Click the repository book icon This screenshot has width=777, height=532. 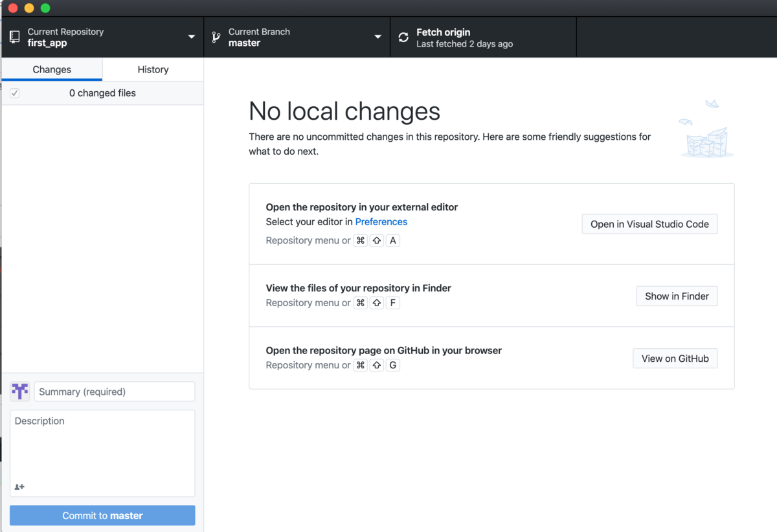tap(14, 38)
